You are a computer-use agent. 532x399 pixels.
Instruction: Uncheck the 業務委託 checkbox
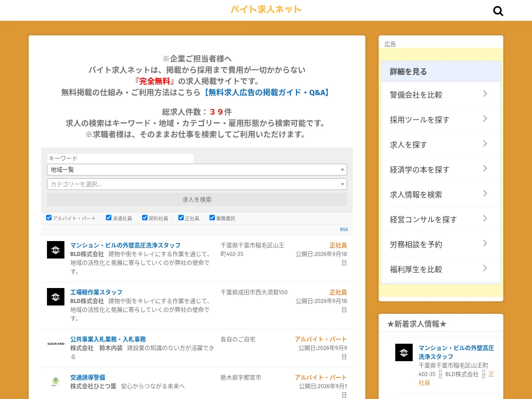click(x=212, y=218)
